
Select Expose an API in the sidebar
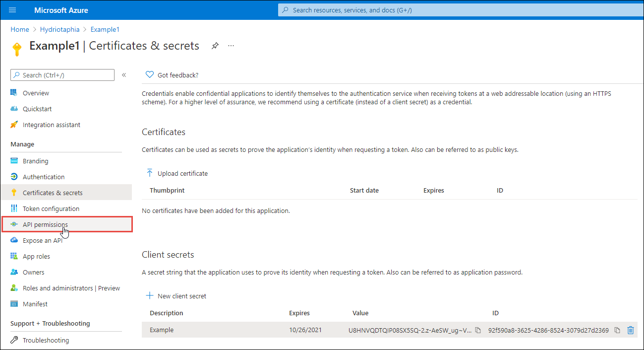[46, 240]
